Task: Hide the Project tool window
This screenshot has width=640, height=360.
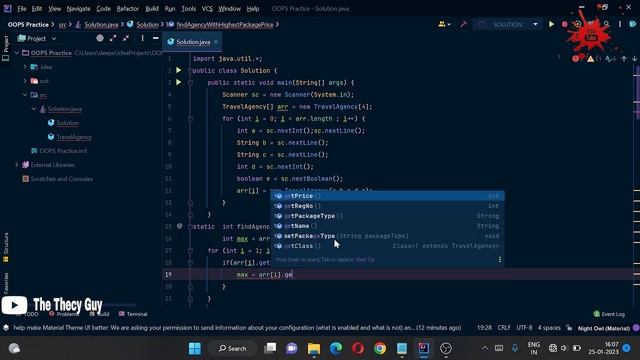Action: click(156, 38)
